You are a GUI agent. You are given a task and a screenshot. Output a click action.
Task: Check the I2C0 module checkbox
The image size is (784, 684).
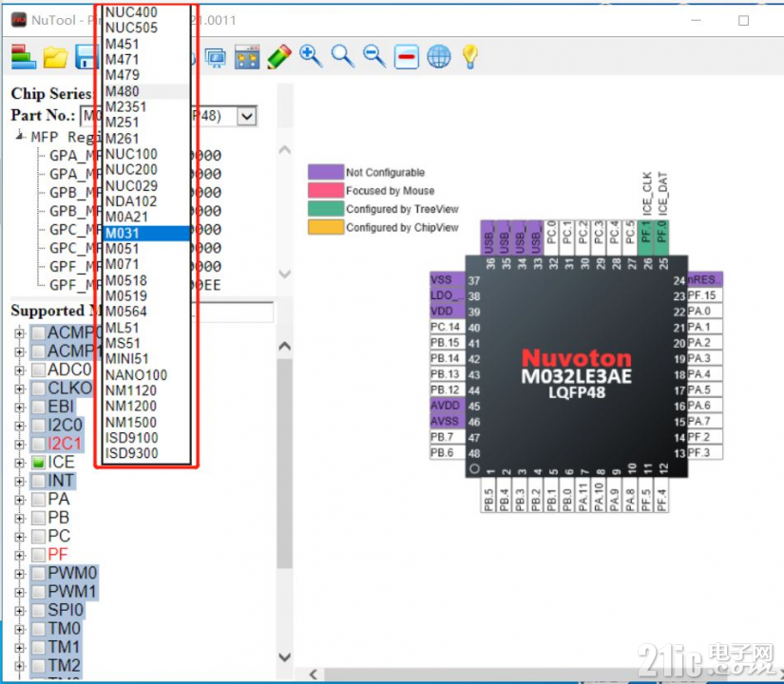[39, 426]
